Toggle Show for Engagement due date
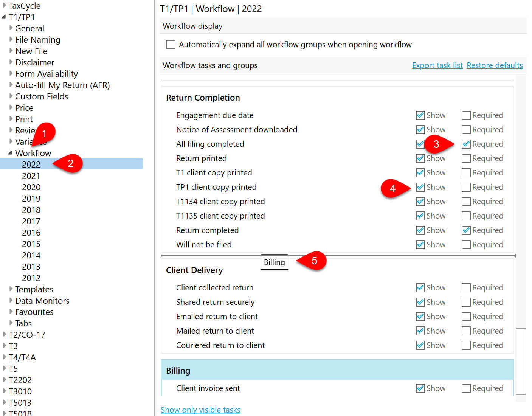 coord(420,115)
